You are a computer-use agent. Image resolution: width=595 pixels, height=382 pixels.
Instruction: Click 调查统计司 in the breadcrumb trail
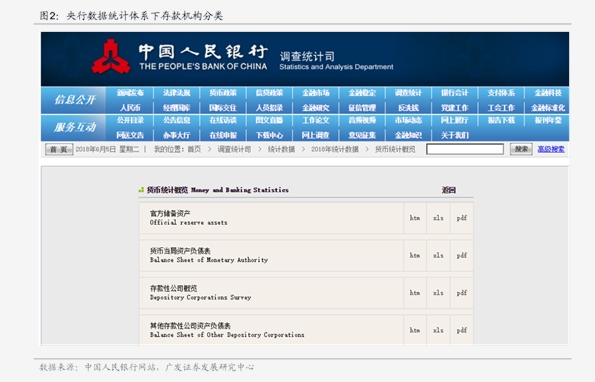click(x=234, y=149)
